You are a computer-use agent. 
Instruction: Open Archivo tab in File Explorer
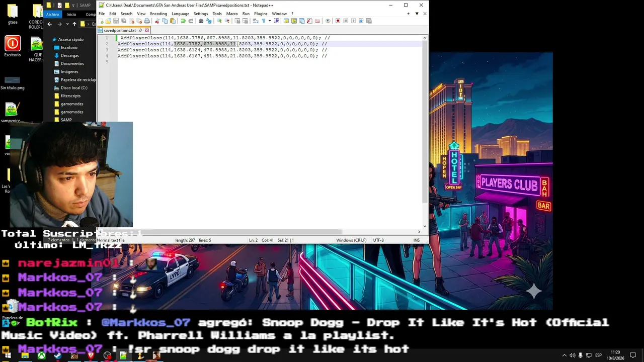52,14
